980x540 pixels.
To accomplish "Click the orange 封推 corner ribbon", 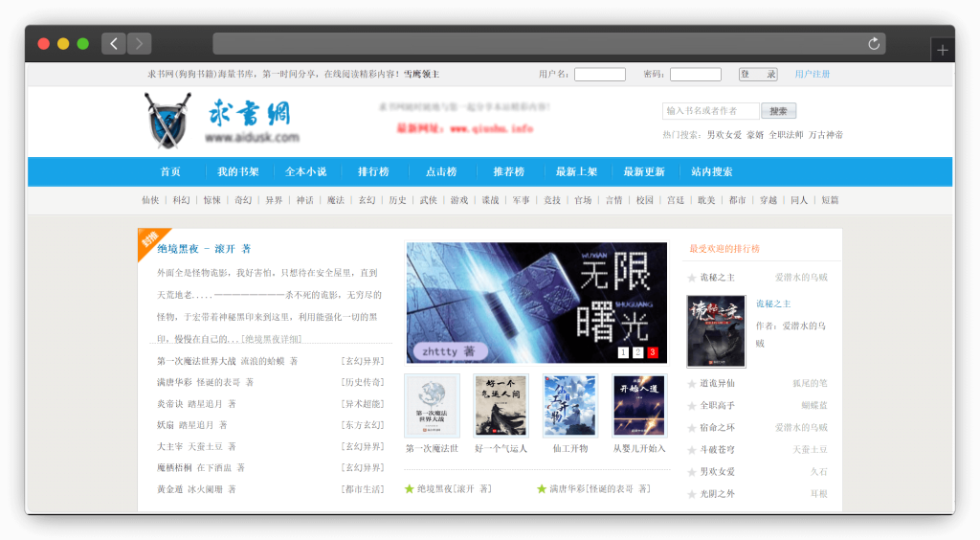I will [151, 240].
